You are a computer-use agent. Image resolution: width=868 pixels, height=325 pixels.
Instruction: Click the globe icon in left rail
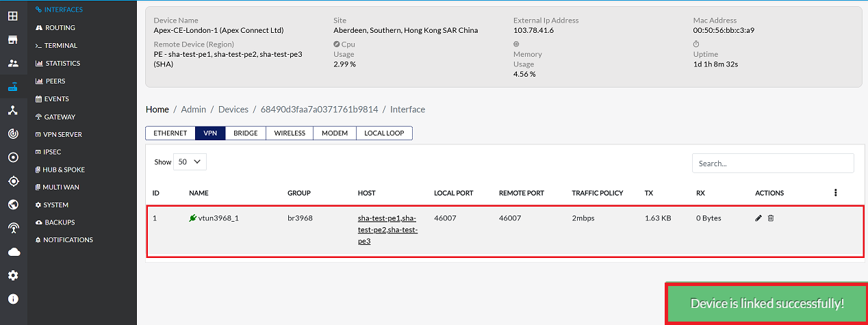click(13, 205)
